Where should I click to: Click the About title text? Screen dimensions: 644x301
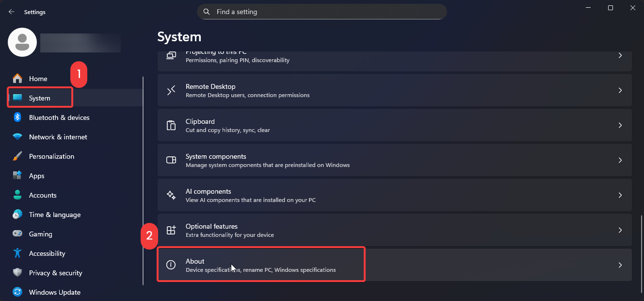[195, 261]
